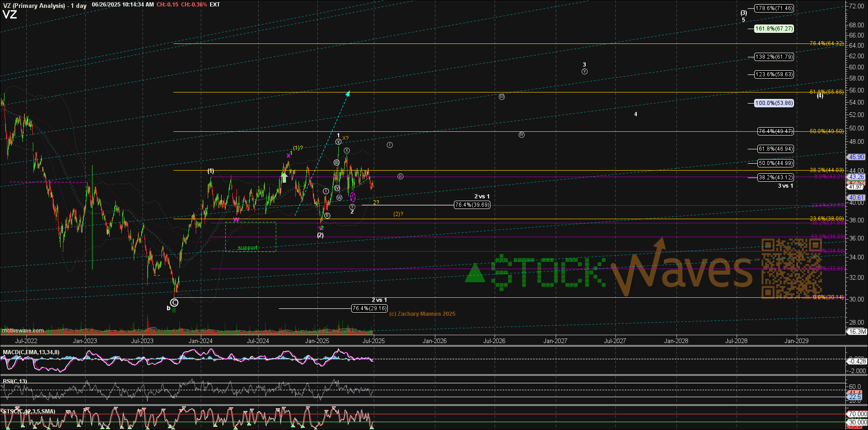The width and height of the screenshot is (868, 430).
Task: Select the cyan dashed arrow head
Action: [348, 93]
